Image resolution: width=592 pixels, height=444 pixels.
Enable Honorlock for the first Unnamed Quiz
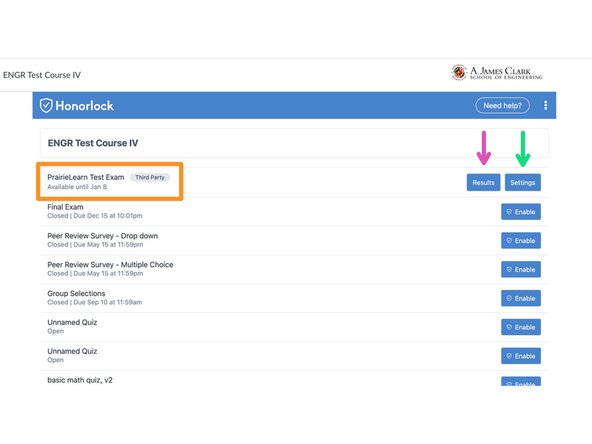(x=521, y=327)
